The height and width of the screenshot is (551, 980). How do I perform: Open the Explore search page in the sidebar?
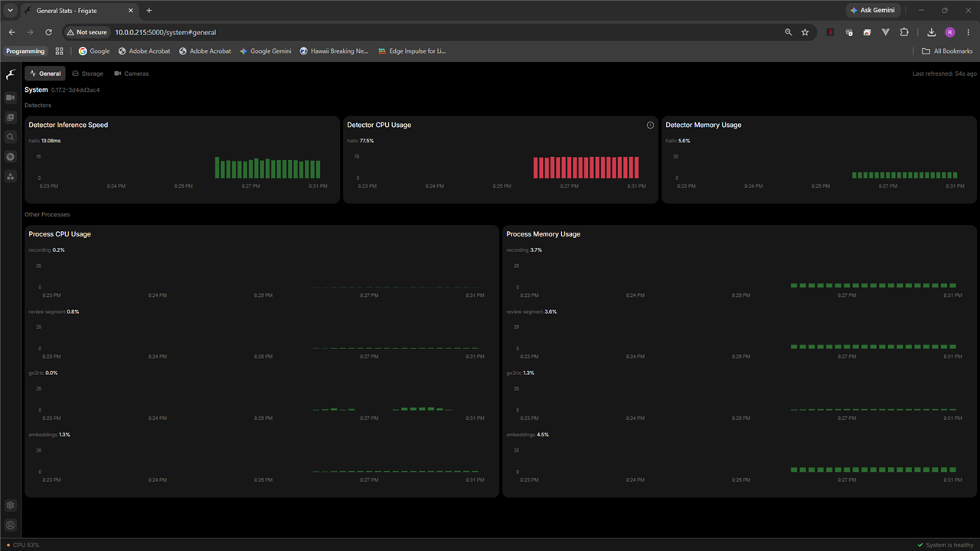[10, 137]
